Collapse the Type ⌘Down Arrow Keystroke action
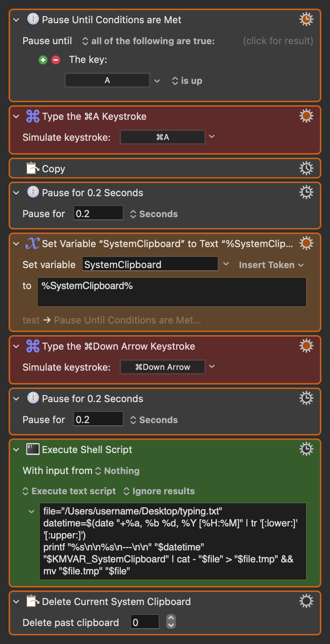330x644 pixels. [x=16, y=346]
